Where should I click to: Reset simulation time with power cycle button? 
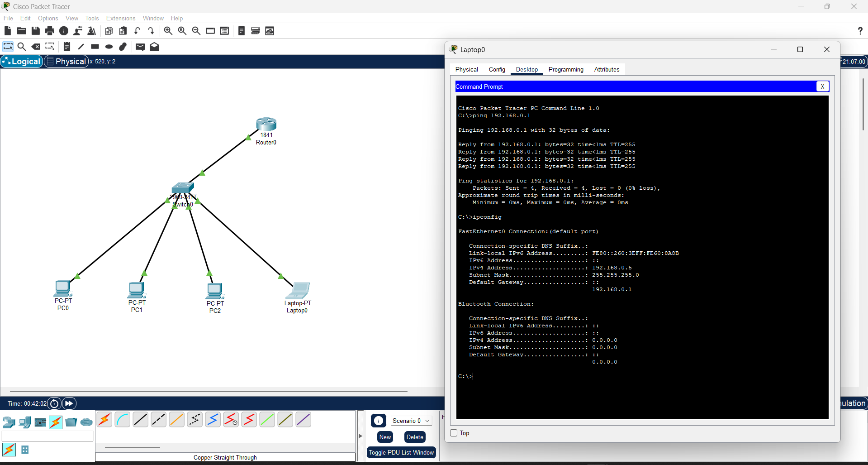[54, 403]
